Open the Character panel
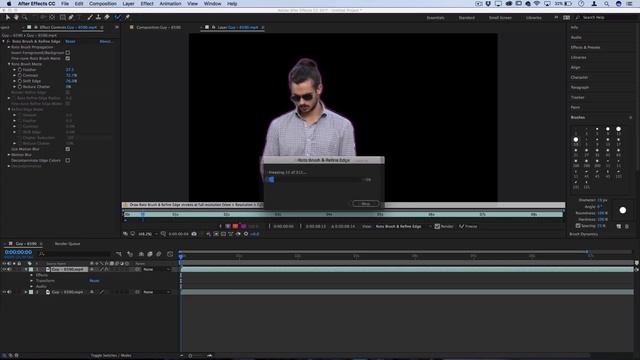Screen dimensions: 640x360 [579, 78]
